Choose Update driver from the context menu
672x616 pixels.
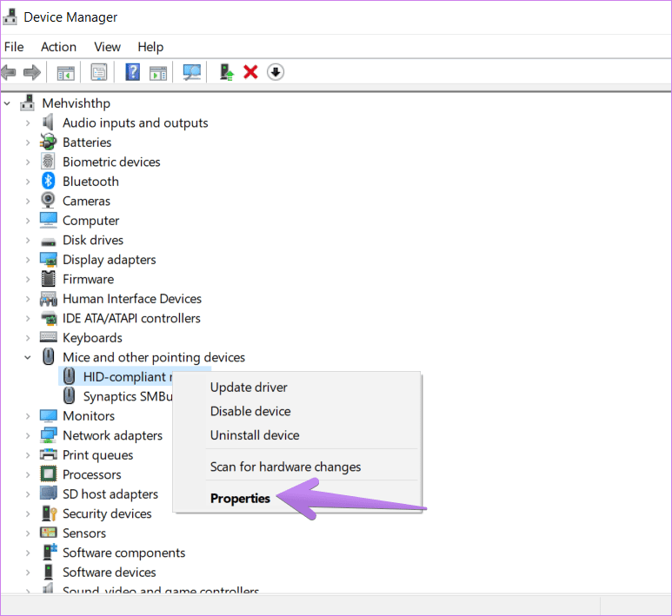tap(249, 387)
